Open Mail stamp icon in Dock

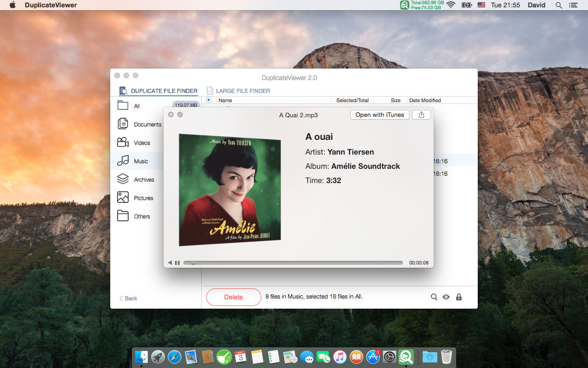191,356
